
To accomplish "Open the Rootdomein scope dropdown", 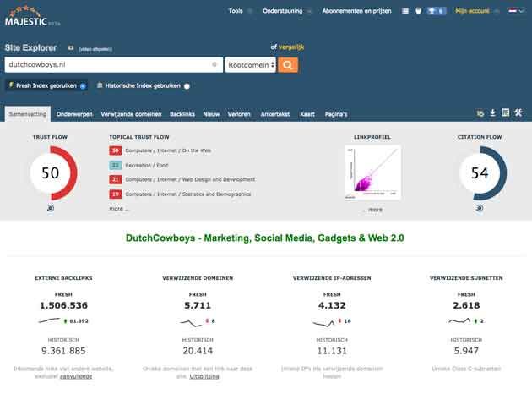I will pos(251,64).
